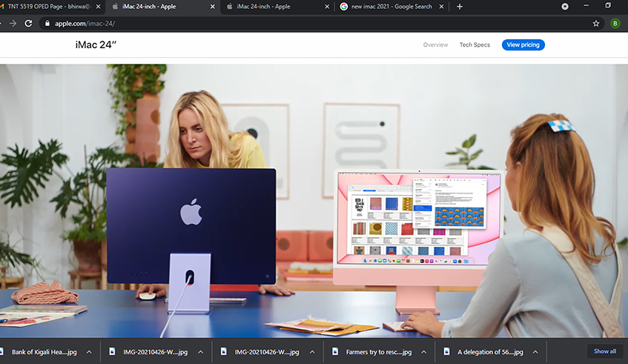Close the new imac 2021 Google Search tab

[x=440, y=7]
